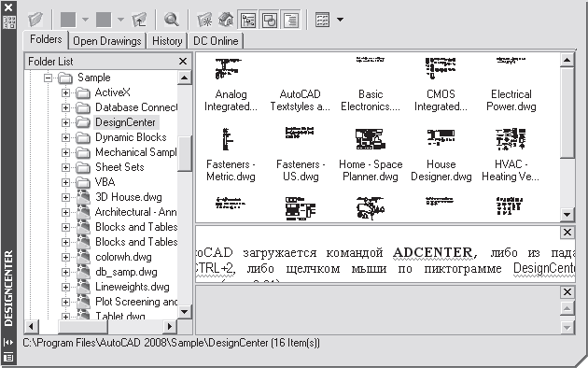The width and height of the screenshot is (588, 368).
Task: Switch to the DC Online tab
Action: click(216, 41)
